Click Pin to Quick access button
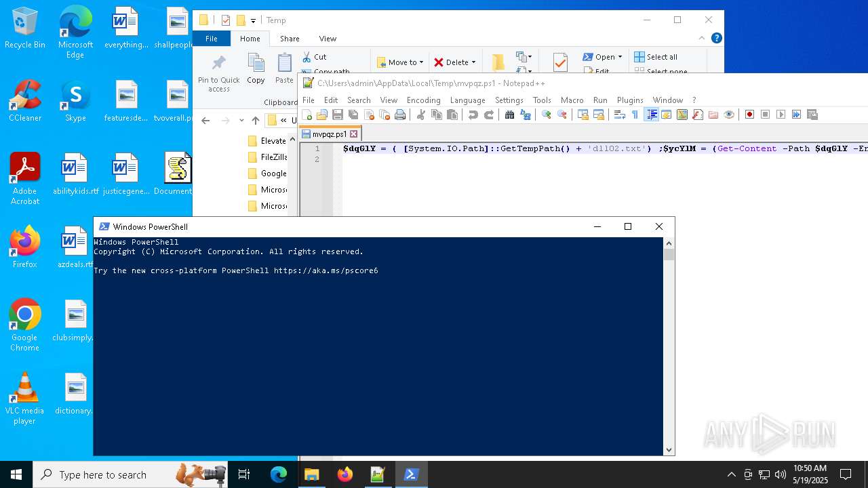The height and width of the screenshot is (488, 868). point(218,73)
